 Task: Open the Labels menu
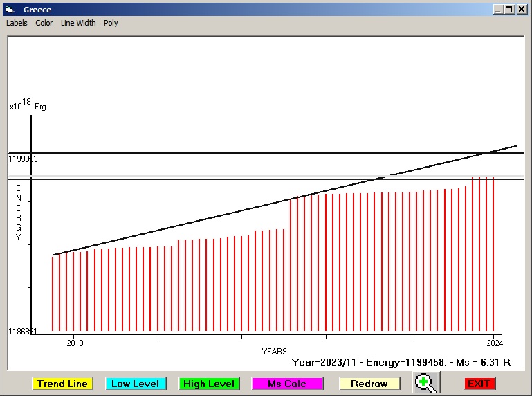17,23
